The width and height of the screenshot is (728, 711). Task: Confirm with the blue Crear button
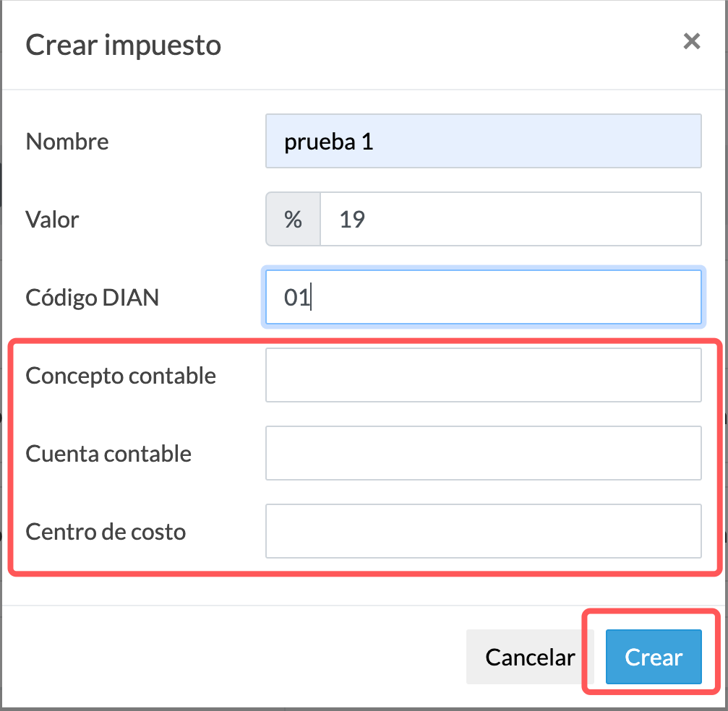click(654, 657)
